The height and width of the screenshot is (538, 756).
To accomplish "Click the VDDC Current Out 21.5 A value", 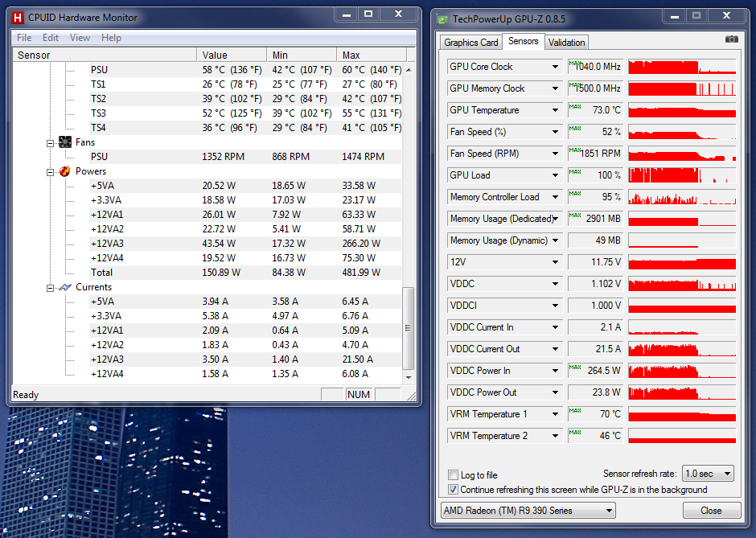I will (595, 349).
